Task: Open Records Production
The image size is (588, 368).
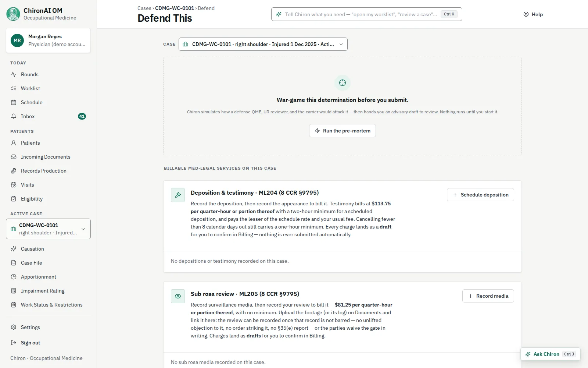Action: pyautogui.click(x=48, y=171)
